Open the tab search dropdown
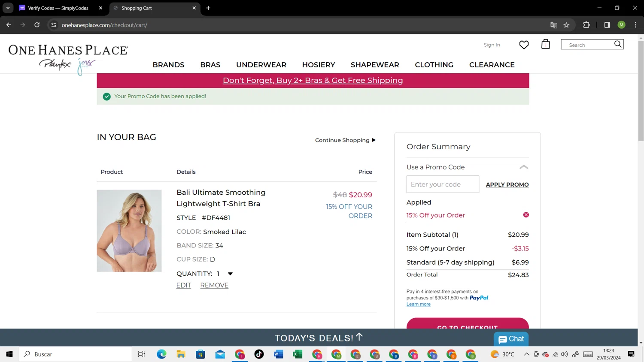 pyautogui.click(x=8, y=8)
